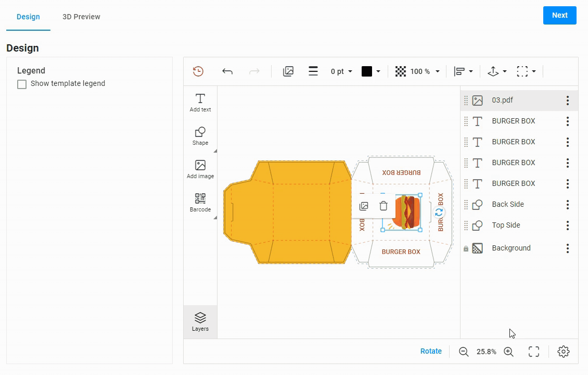Click the replace image toolbar icon
588x375 pixels.
tap(288, 71)
